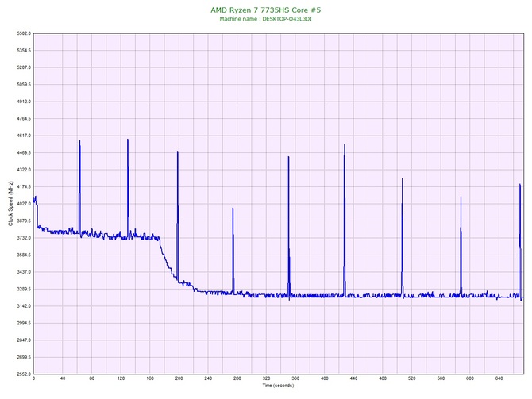Viewport: 532px width, 399px height.
Task: Click the '400' x-axis tick label
Action: pyautogui.click(x=325, y=378)
